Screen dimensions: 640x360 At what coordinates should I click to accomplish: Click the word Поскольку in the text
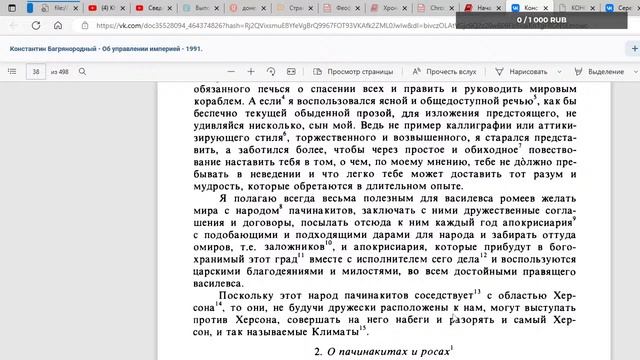click(x=247, y=296)
